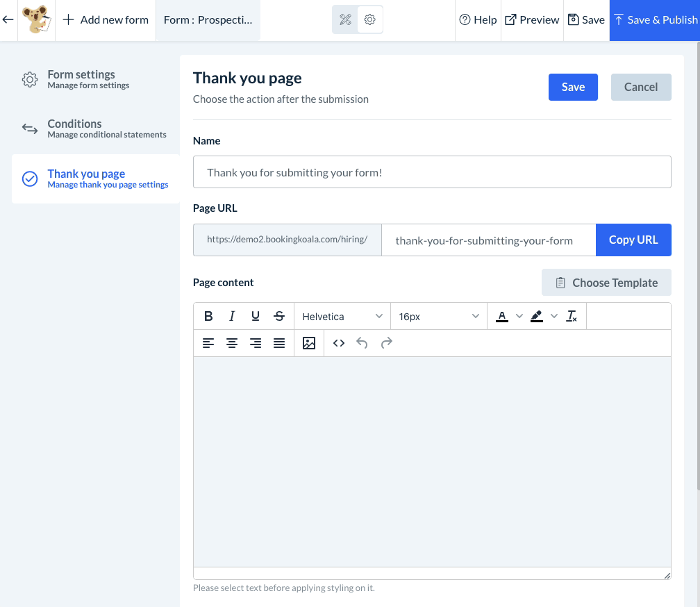Image resolution: width=700 pixels, height=607 pixels.
Task: Cancel the Thank you page changes
Action: pos(641,87)
